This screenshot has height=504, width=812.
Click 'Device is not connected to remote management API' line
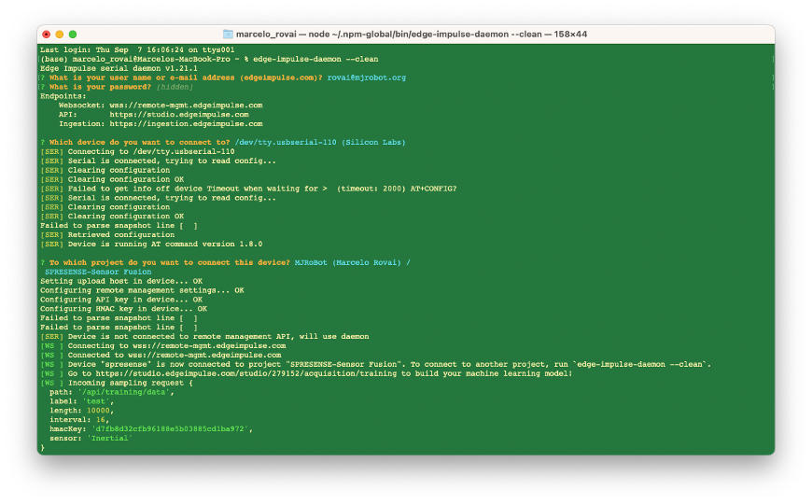click(204, 337)
